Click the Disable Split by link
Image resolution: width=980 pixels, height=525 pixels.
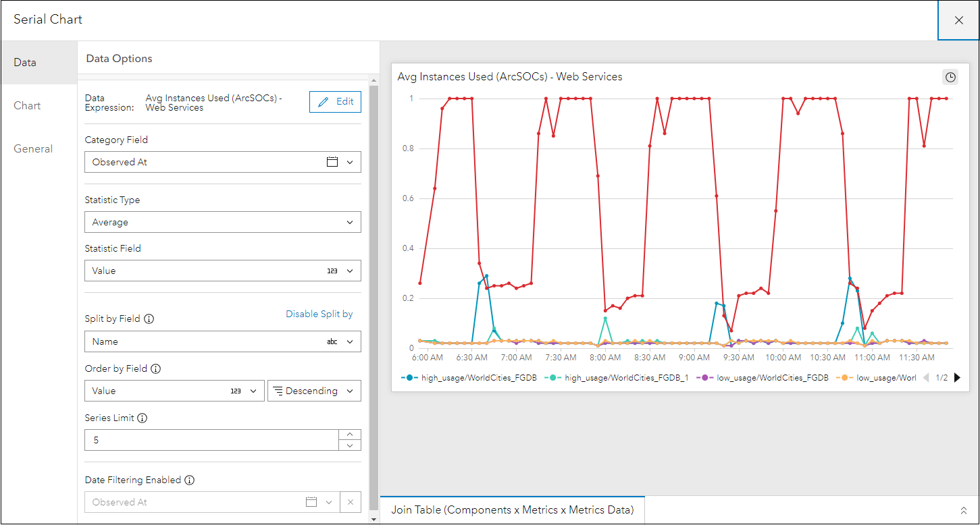pos(319,314)
